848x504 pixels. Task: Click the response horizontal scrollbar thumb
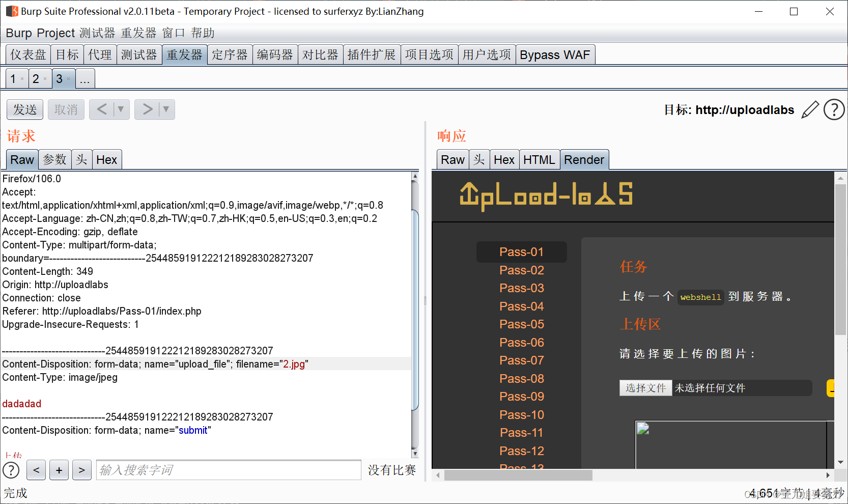click(x=518, y=475)
